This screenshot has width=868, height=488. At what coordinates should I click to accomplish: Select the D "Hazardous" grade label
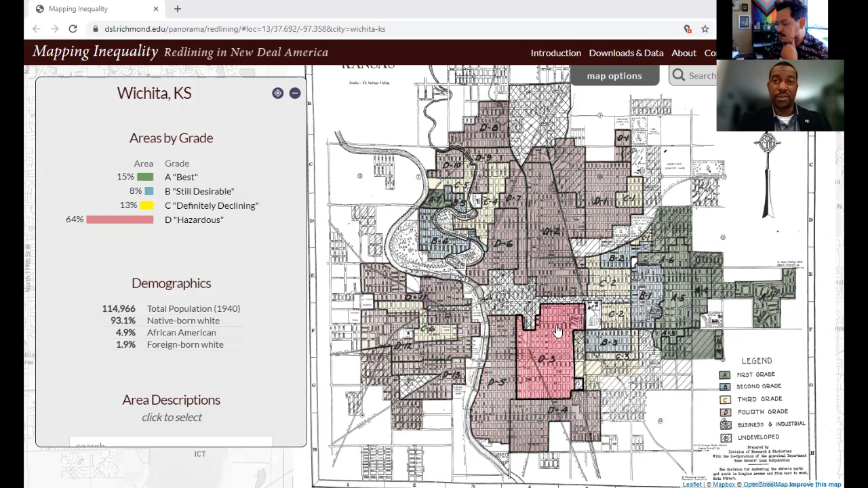[x=194, y=220]
